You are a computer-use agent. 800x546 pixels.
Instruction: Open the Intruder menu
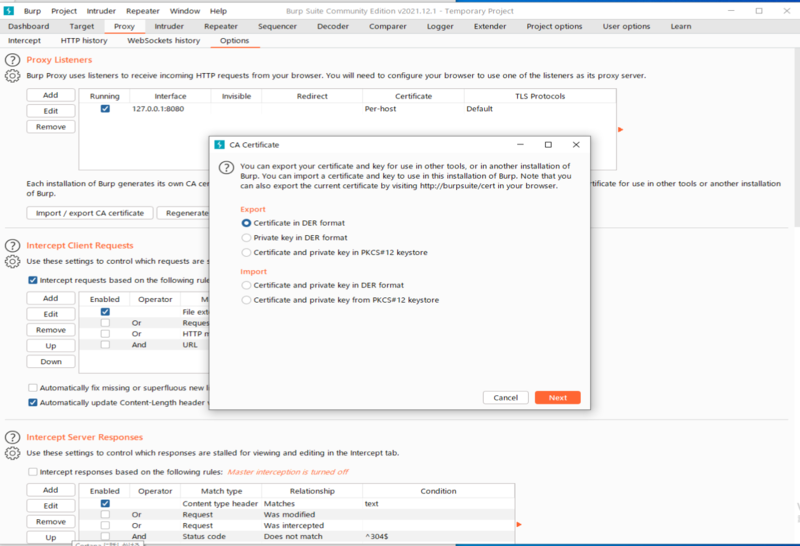click(x=101, y=11)
